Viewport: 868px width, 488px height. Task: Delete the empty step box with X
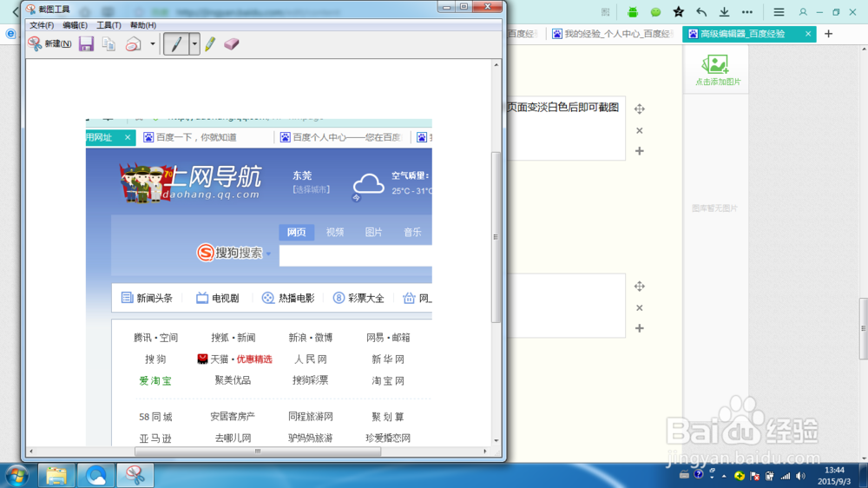[x=640, y=308]
